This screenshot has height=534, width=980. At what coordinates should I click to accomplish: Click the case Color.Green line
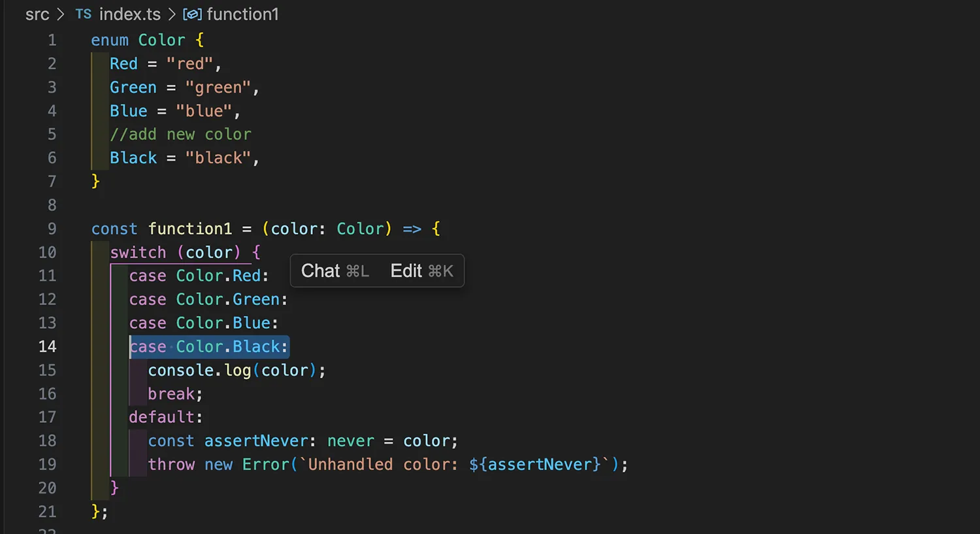(208, 299)
